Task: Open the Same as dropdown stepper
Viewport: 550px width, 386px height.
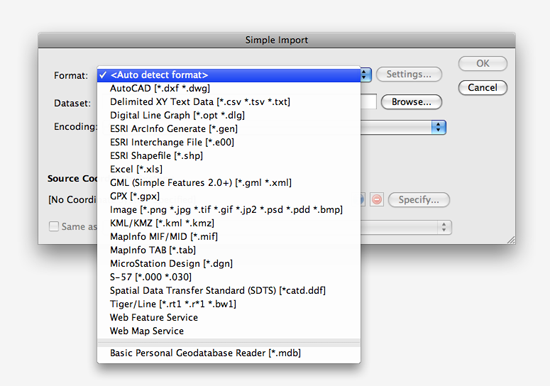Action: [444, 227]
